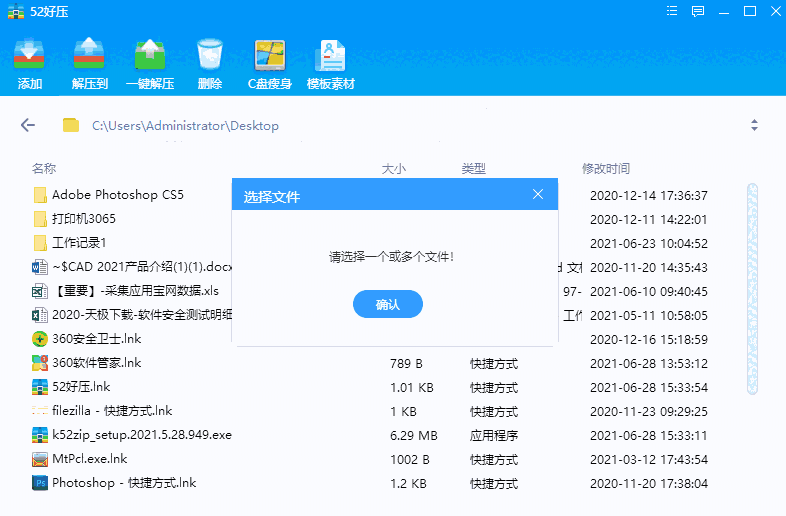Select the name Photoshop - 快捷方式.lnk
This screenshot has width=786, height=516.
pyautogui.click(x=124, y=483)
